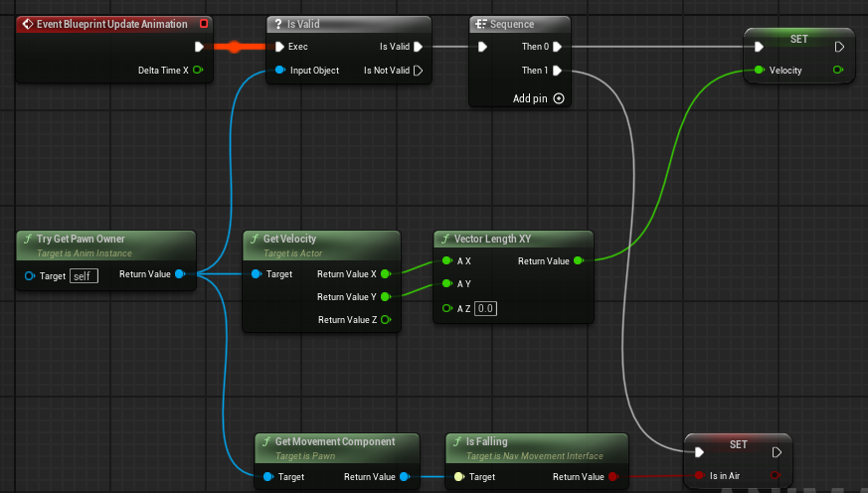Select the Vector Length XY node title
868x493 pixels.
click(493, 239)
